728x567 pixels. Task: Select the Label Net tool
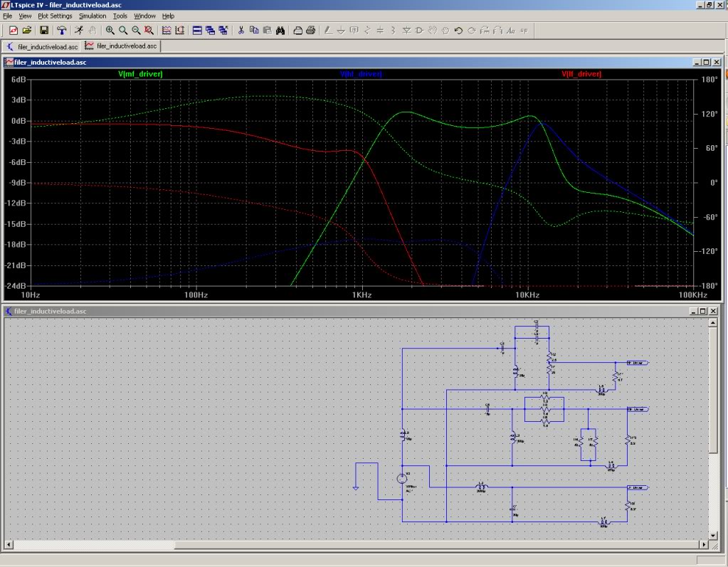click(354, 31)
